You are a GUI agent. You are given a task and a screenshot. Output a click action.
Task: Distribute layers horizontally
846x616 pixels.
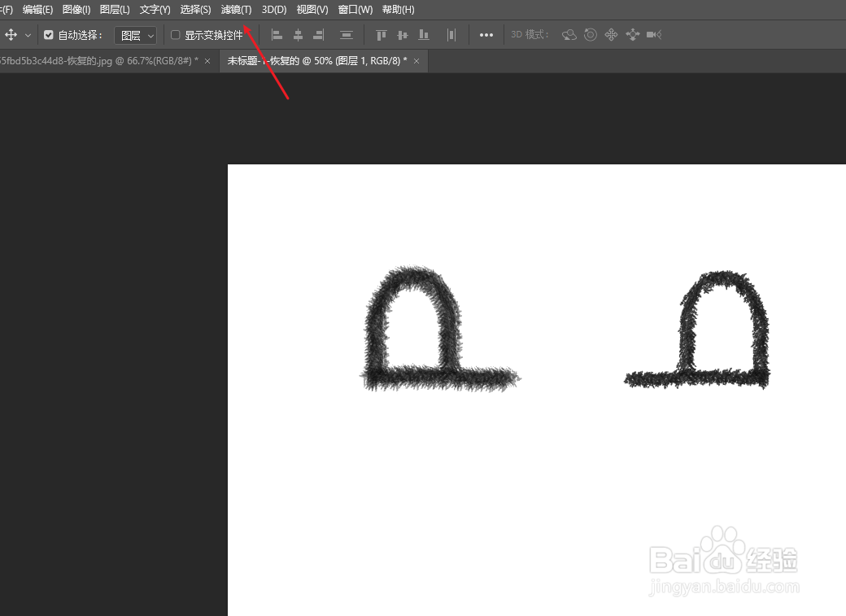451,35
